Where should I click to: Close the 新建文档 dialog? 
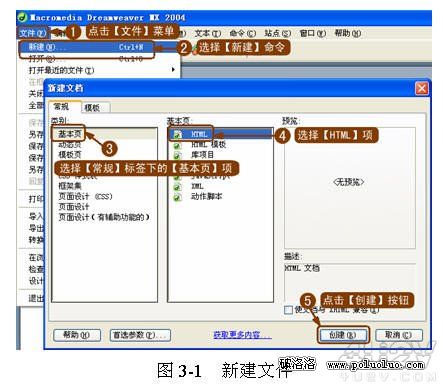(422, 88)
